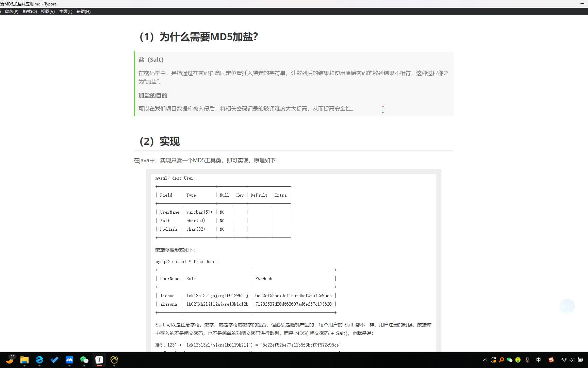Open the weather widget on the taskbar
The width and height of the screenshot is (588, 368).
point(10,359)
